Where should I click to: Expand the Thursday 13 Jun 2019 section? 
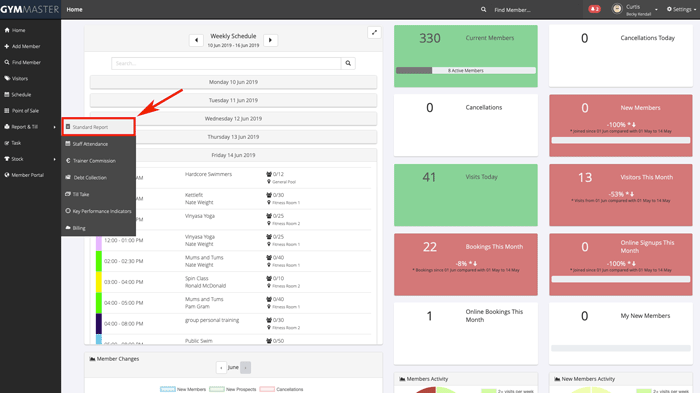click(x=233, y=137)
